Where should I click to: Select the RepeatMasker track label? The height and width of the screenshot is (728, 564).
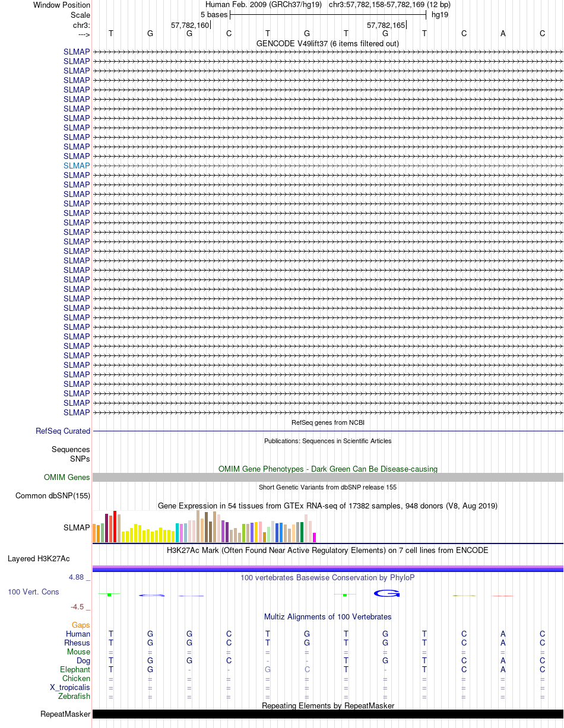pyautogui.click(x=65, y=714)
